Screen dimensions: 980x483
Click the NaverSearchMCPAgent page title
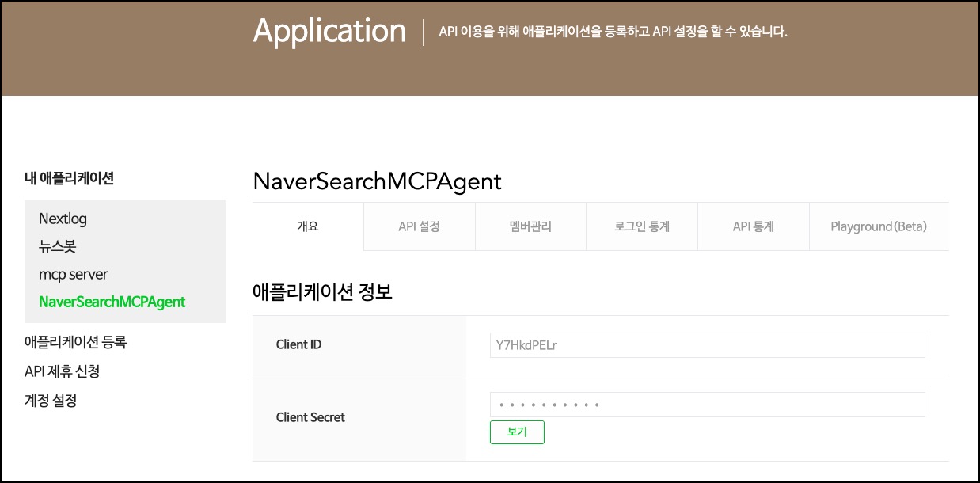(377, 181)
